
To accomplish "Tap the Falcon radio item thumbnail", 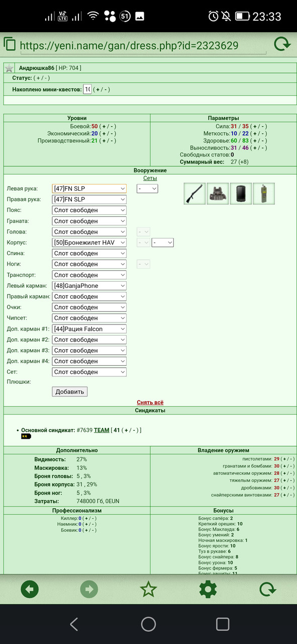I will coord(264,194).
